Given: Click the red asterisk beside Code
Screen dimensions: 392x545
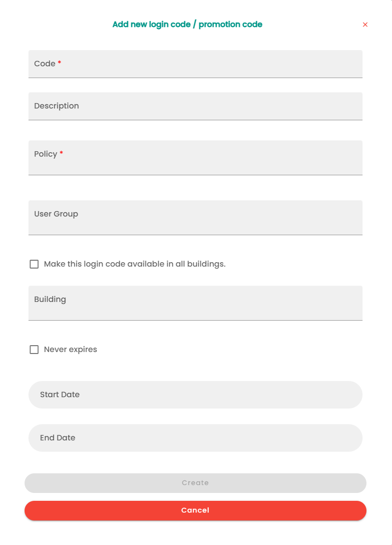Looking at the screenshot, I should tap(59, 63).
